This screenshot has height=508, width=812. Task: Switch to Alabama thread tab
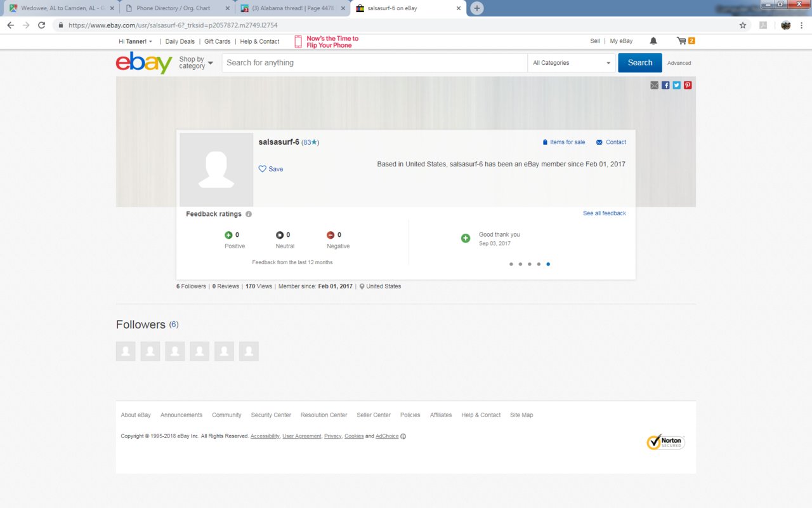tap(292, 8)
